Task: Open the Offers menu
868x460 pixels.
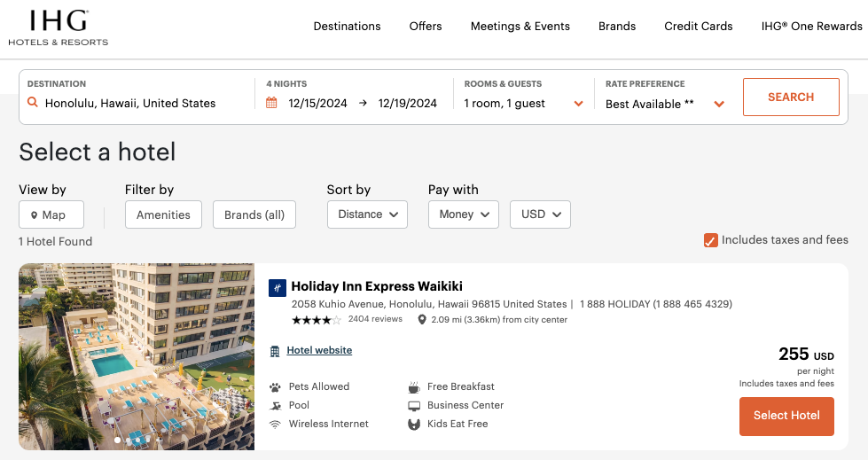Action: (426, 26)
